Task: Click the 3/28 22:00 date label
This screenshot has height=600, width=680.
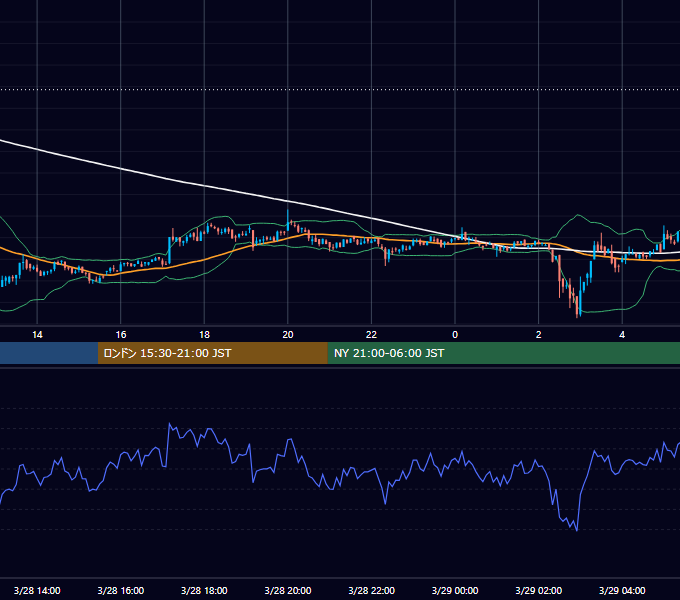Action: pos(372,590)
